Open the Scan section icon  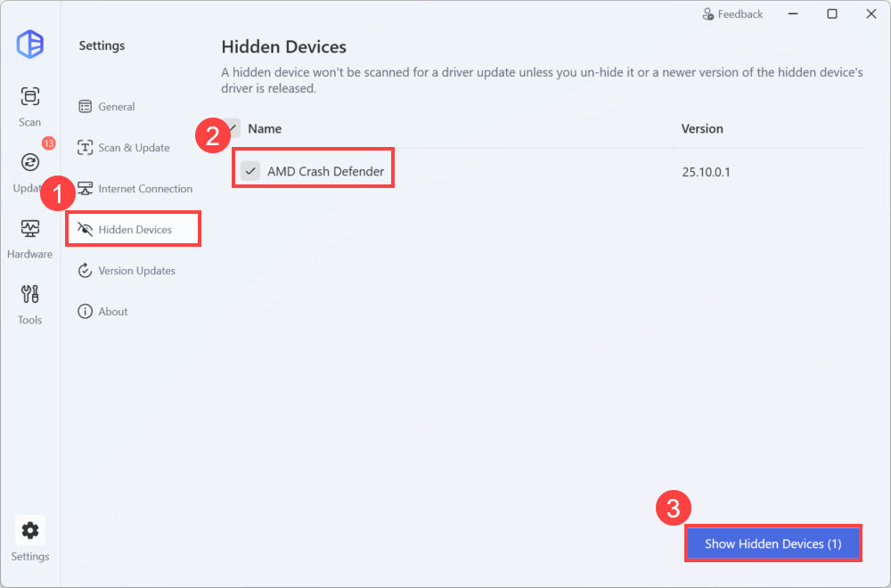coord(30,97)
